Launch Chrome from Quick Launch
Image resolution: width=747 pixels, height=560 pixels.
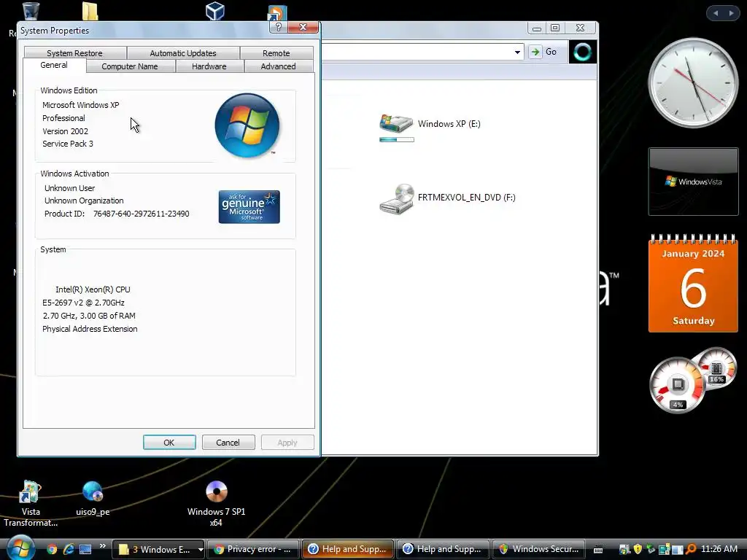pyautogui.click(x=52, y=549)
